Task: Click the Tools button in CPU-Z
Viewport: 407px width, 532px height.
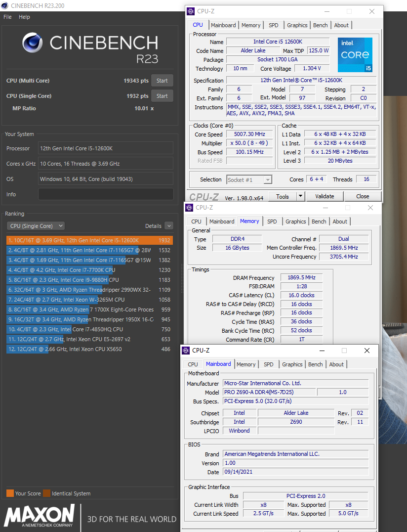Action: click(x=283, y=196)
